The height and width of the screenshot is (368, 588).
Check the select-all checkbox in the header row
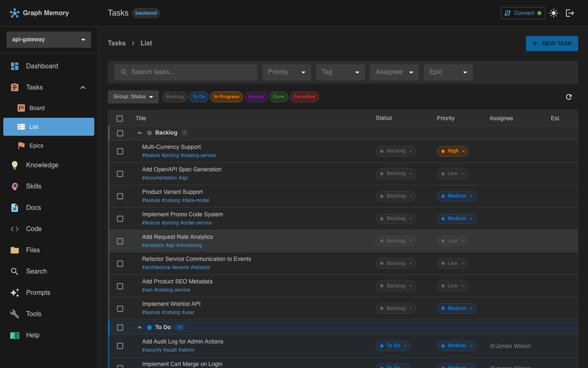click(120, 118)
